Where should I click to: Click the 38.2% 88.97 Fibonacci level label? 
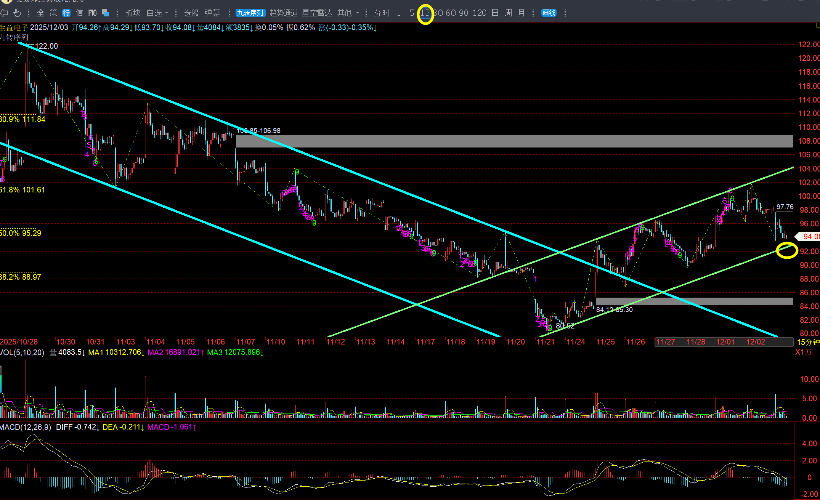20,277
